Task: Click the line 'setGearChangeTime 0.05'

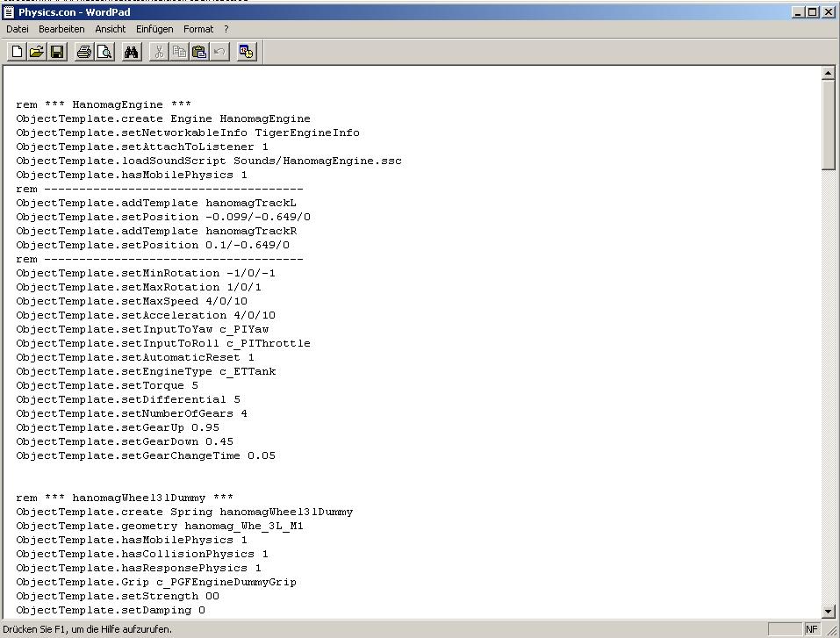Action: coord(146,455)
